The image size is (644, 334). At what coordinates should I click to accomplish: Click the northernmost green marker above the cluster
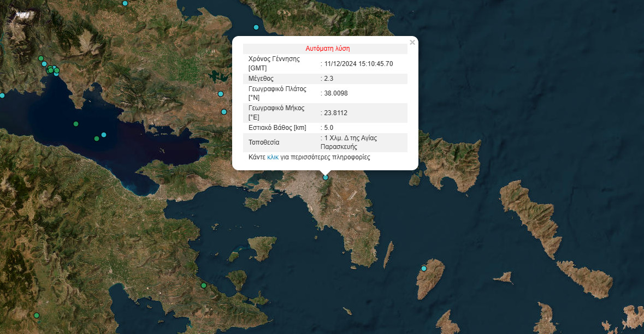40,58
